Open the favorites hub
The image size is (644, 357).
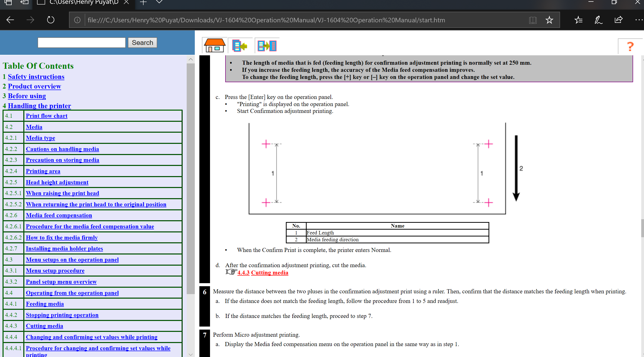point(579,20)
